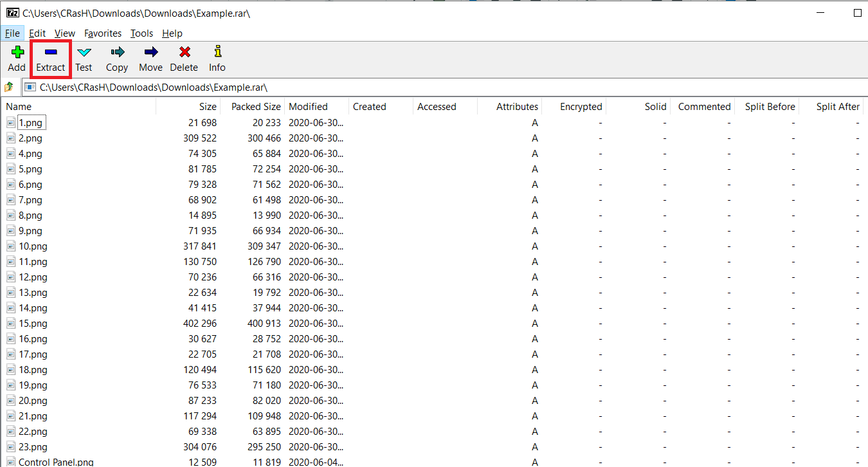Open the Tools menu
The image size is (868, 467).
141,33
